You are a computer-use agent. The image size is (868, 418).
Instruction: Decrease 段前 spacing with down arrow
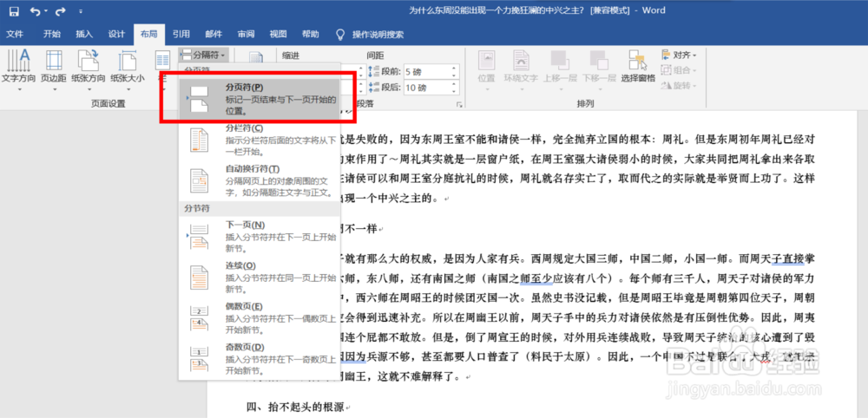coord(454,75)
